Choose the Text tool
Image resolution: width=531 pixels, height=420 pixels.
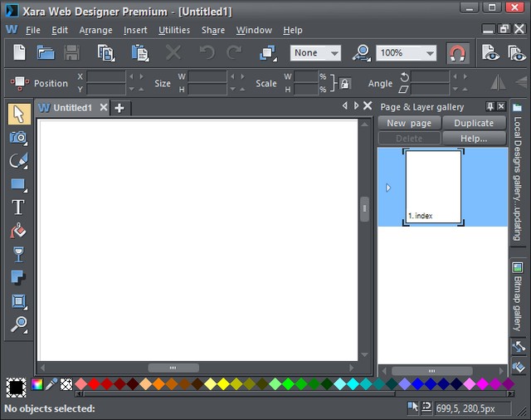[18, 208]
